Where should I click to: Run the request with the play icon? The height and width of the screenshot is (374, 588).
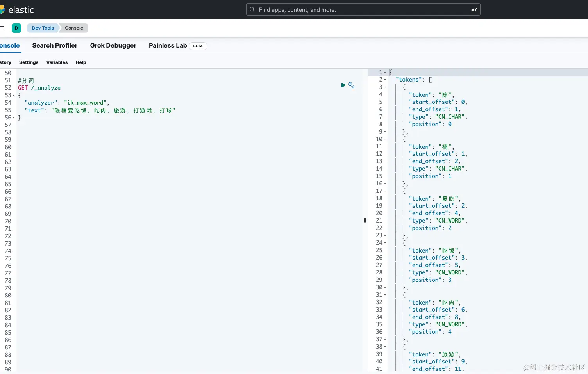click(343, 85)
